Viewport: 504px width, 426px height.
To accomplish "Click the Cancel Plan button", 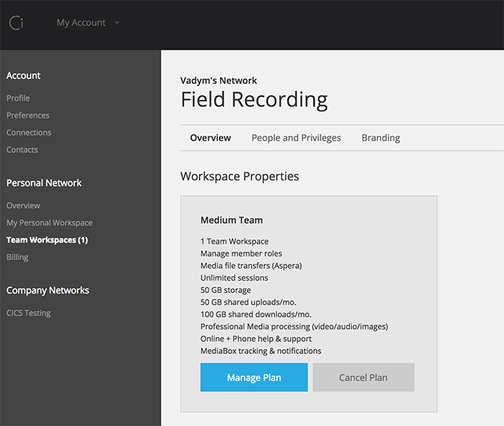I will (364, 377).
